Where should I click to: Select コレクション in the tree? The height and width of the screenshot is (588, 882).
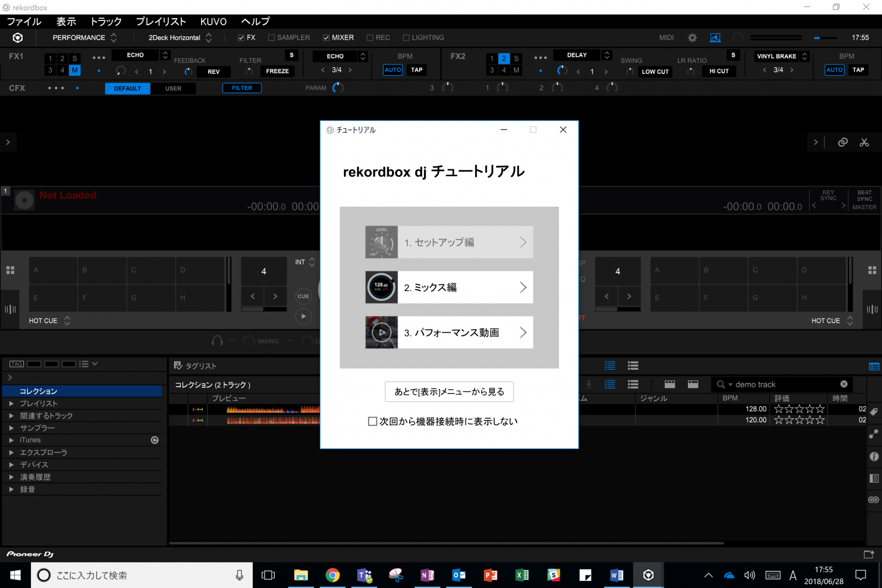(82, 391)
